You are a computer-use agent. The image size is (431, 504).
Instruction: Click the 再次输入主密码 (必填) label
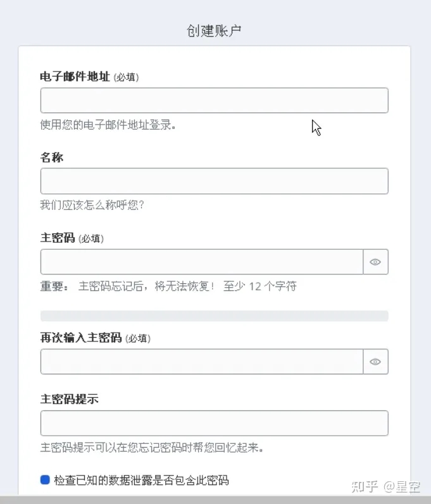pos(96,338)
